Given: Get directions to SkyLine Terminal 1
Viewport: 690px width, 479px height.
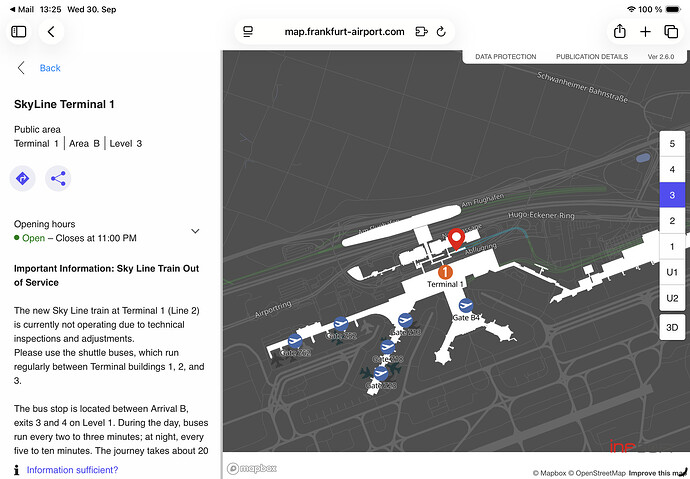Looking at the screenshot, I should click(x=22, y=179).
